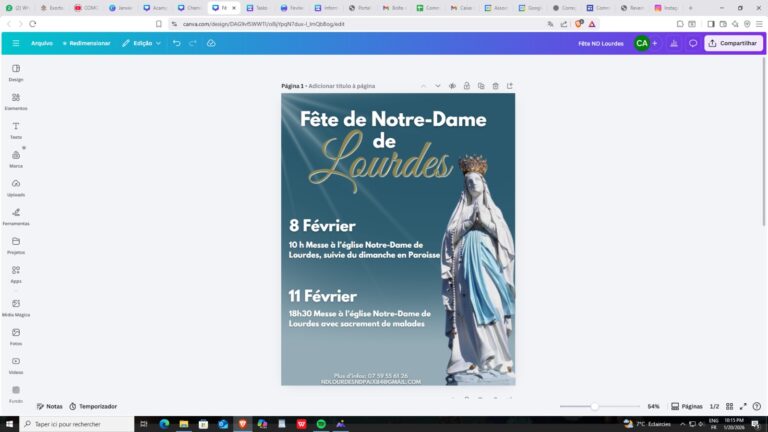768x432 pixels.
Task: Open the Redimensionar menu
Action: [86, 43]
